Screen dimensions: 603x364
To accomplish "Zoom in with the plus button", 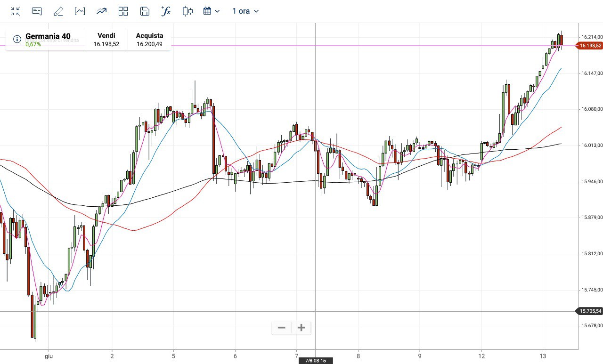I will [301, 328].
